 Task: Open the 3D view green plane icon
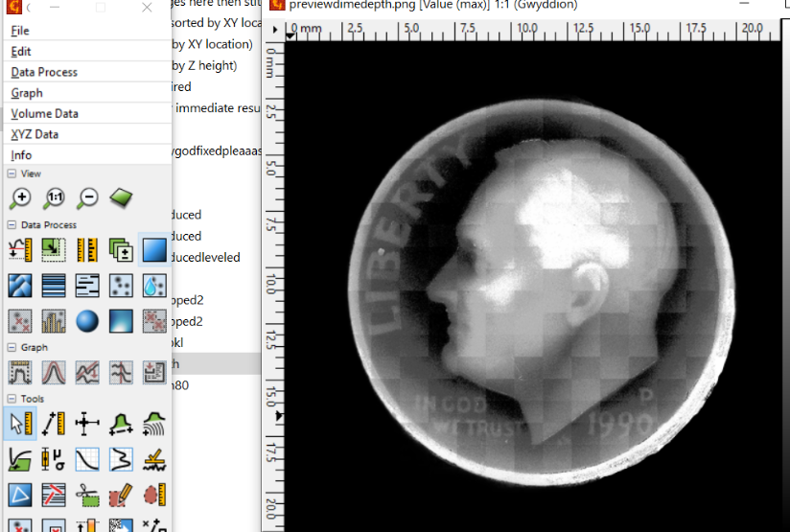[121, 198]
